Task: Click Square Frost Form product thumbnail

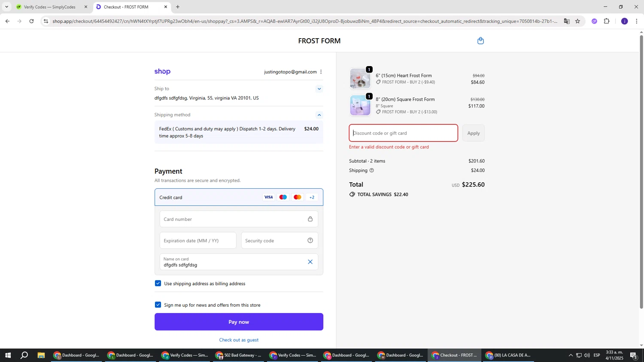Action: click(x=360, y=106)
